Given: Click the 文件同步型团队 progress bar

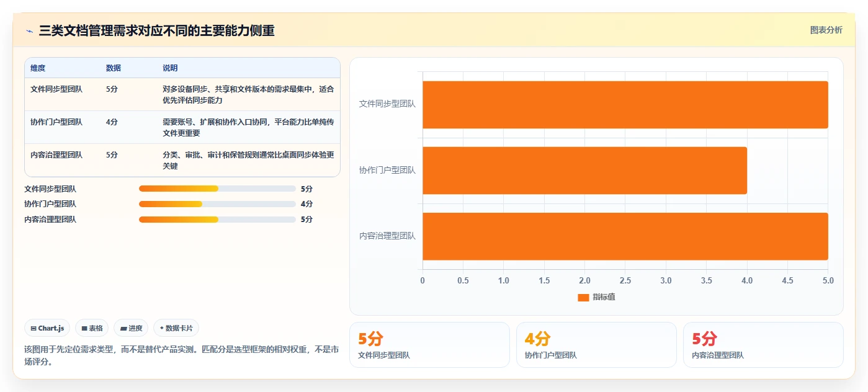Looking at the screenshot, I should pos(217,189).
